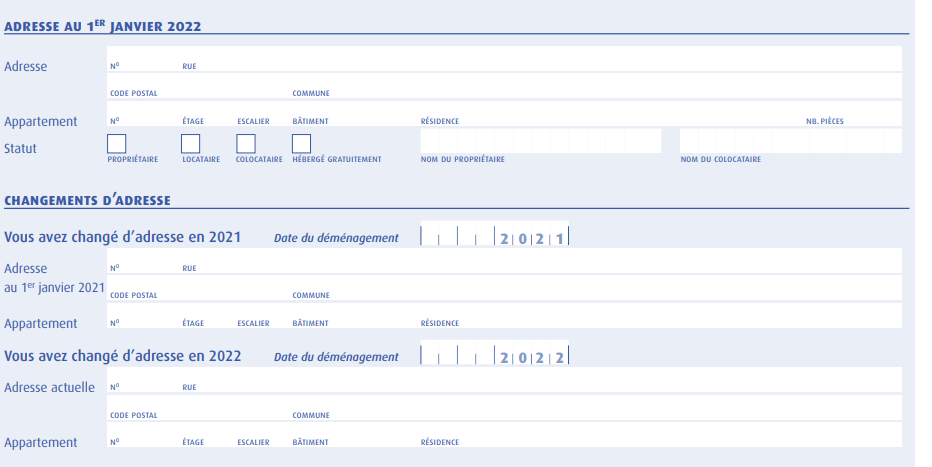Click the 'Statut' row label
The width and height of the screenshot is (932, 467).
(20, 149)
